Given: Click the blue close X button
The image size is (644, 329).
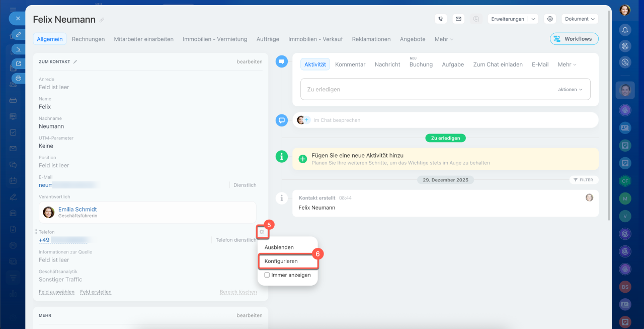Looking at the screenshot, I should click(x=18, y=18).
